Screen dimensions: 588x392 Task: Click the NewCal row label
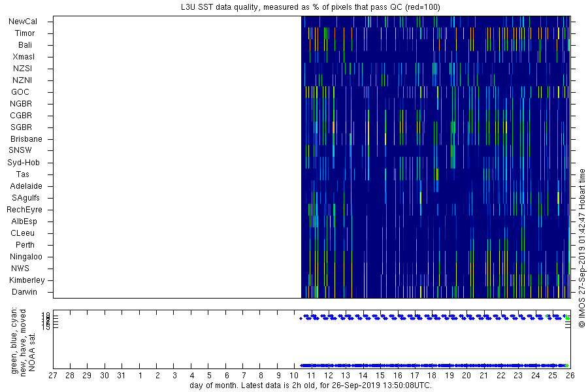pos(23,22)
